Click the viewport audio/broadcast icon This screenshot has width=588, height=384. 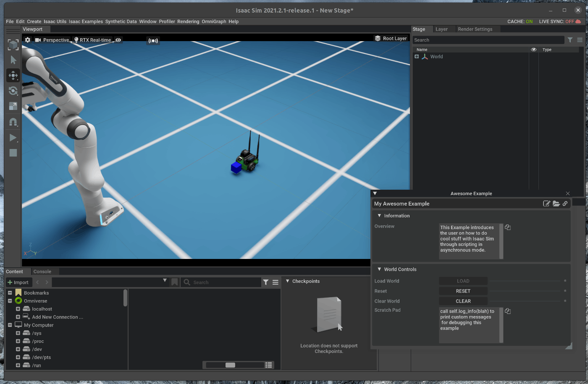(x=153, y=41)
